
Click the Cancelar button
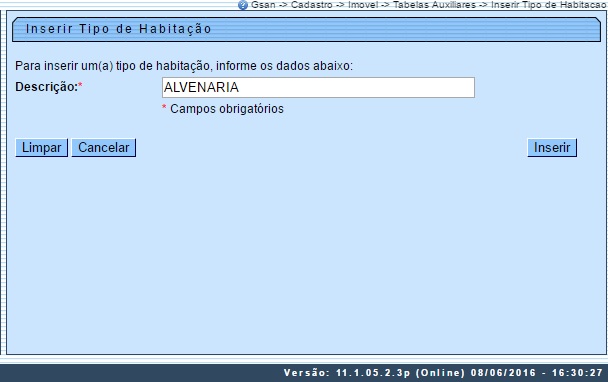click(104, 148)
